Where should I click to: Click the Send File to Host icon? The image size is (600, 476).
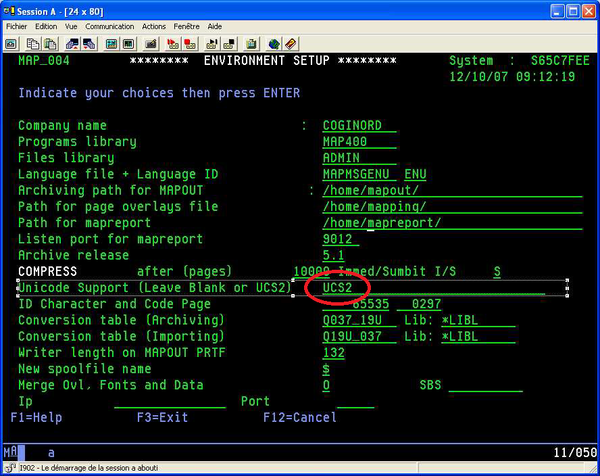tap(72, 44)
